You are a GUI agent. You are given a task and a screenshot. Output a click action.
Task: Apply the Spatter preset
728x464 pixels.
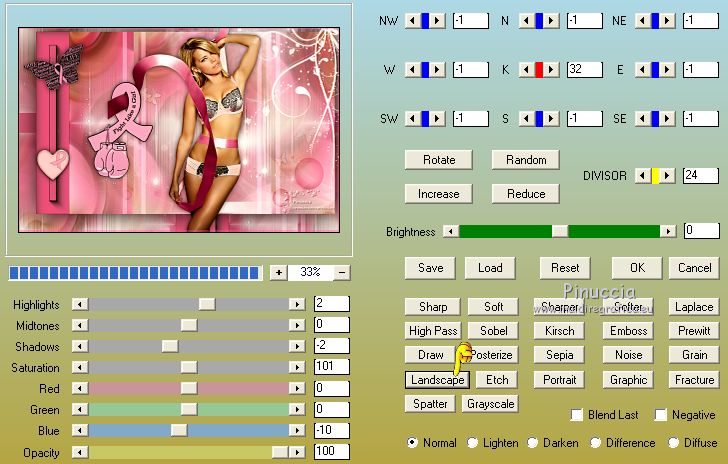pyautogui.click(x=430, y=404)
